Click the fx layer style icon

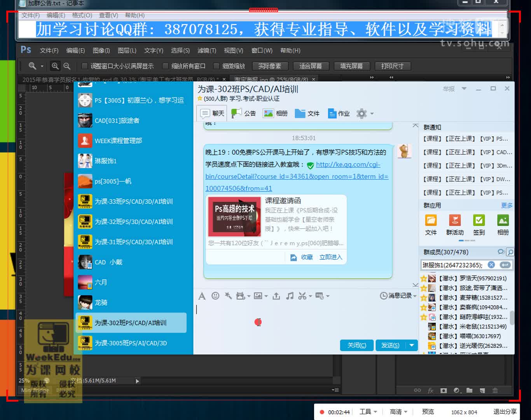[x=431, y=390]
